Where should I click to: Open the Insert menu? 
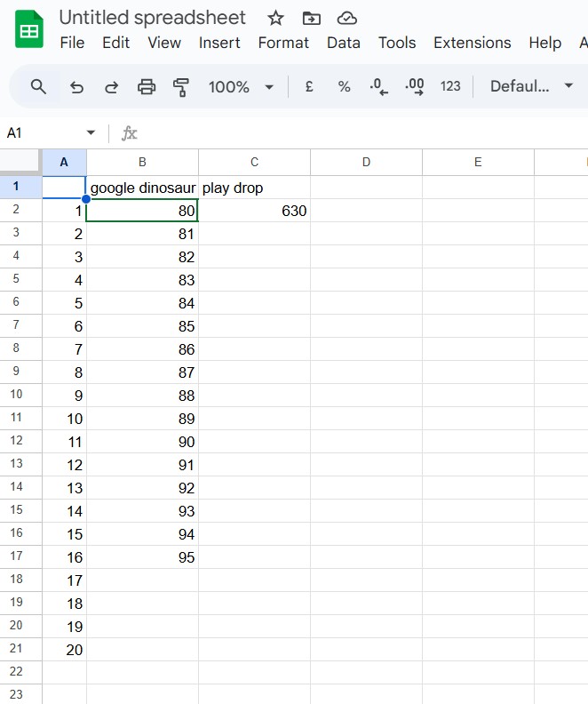point(219,43)
